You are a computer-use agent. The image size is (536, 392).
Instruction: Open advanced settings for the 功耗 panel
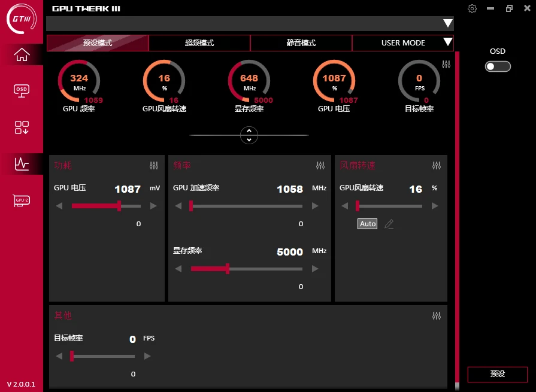(x=154, y=165)
